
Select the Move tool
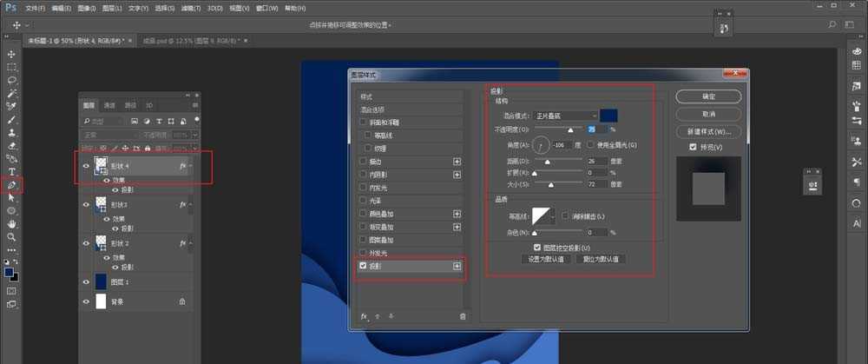pos(11,54)
